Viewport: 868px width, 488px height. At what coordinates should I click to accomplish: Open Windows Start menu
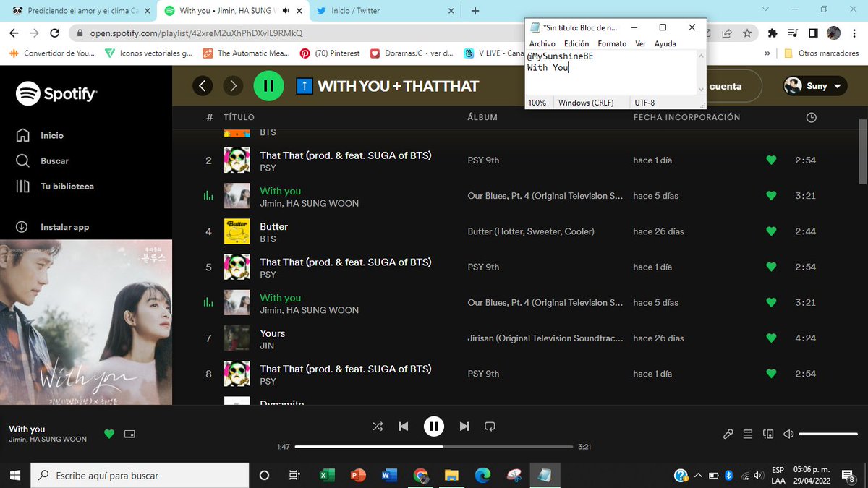[14, 475]
